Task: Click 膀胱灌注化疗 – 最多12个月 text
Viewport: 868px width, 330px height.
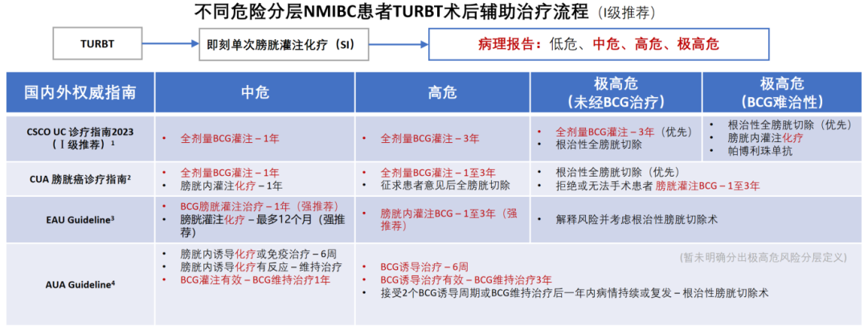Action: (263, 226)
